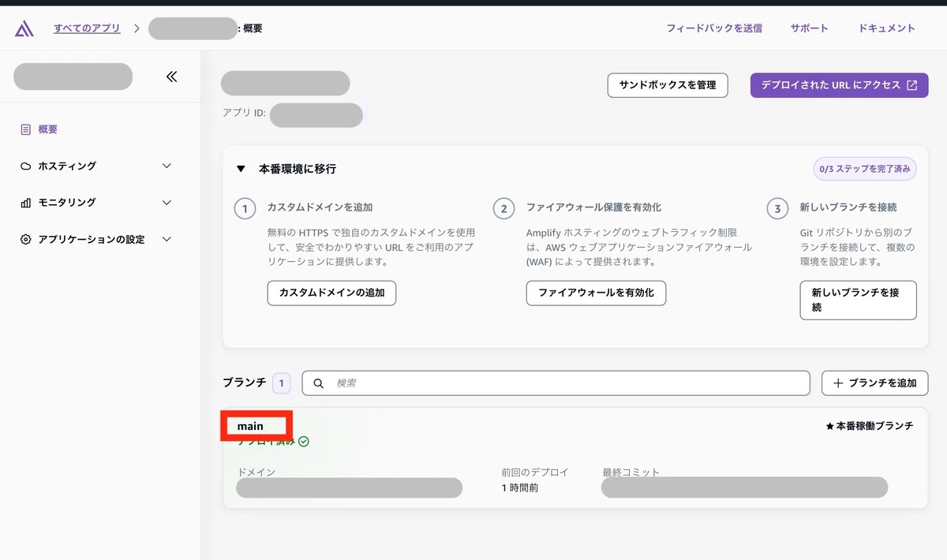This screenshot has width=947, height=560.
Task: Collapse the sidebar with double chevron icon
Action: 171,77
